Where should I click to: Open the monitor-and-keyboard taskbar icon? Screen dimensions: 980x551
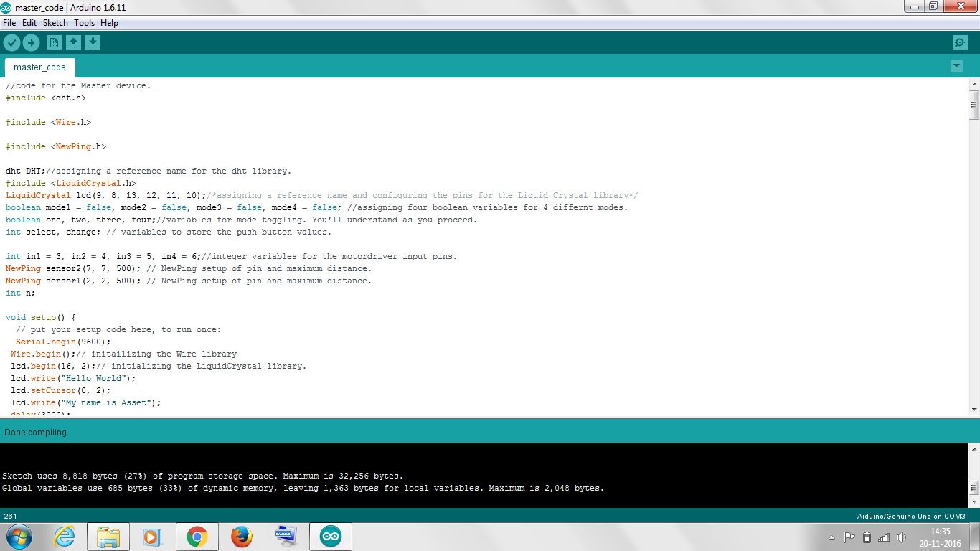[x=286, y=537]
